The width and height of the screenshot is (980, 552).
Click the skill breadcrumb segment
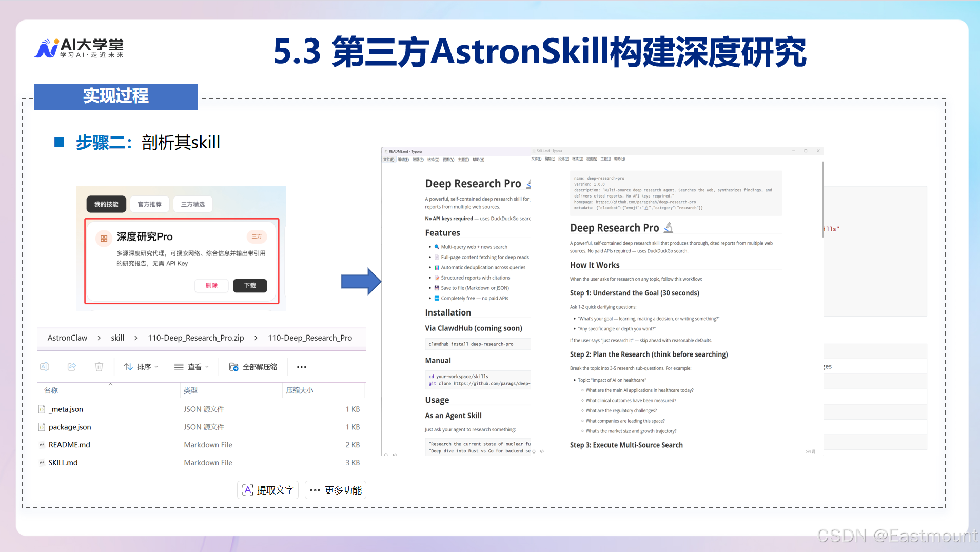[x=117, y=338]
